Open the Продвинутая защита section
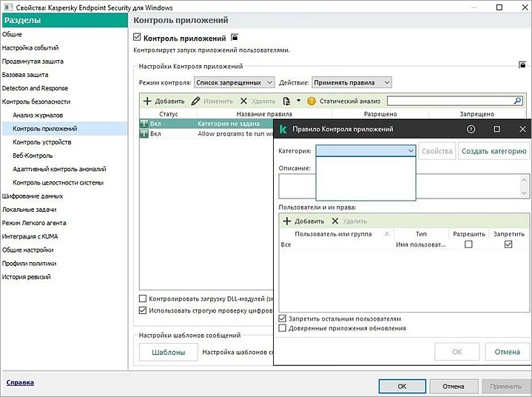 pyautogui.click(x=33, y=61)
